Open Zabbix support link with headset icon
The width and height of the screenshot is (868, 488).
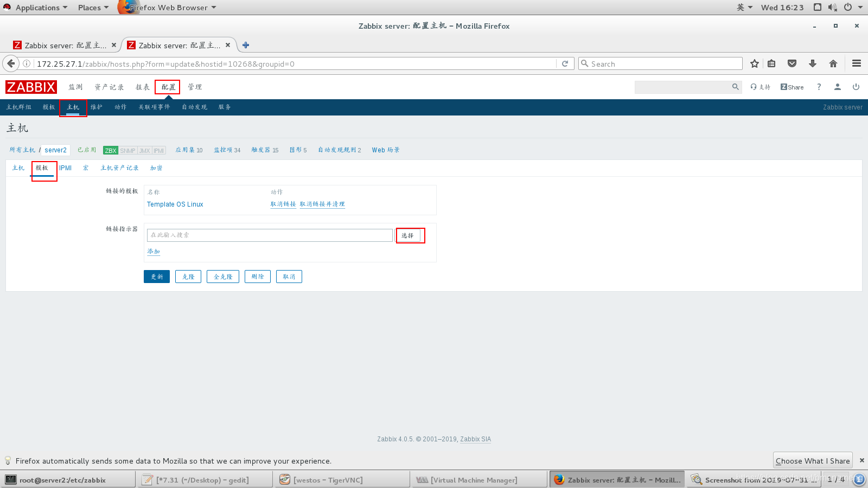coord(760,87)
